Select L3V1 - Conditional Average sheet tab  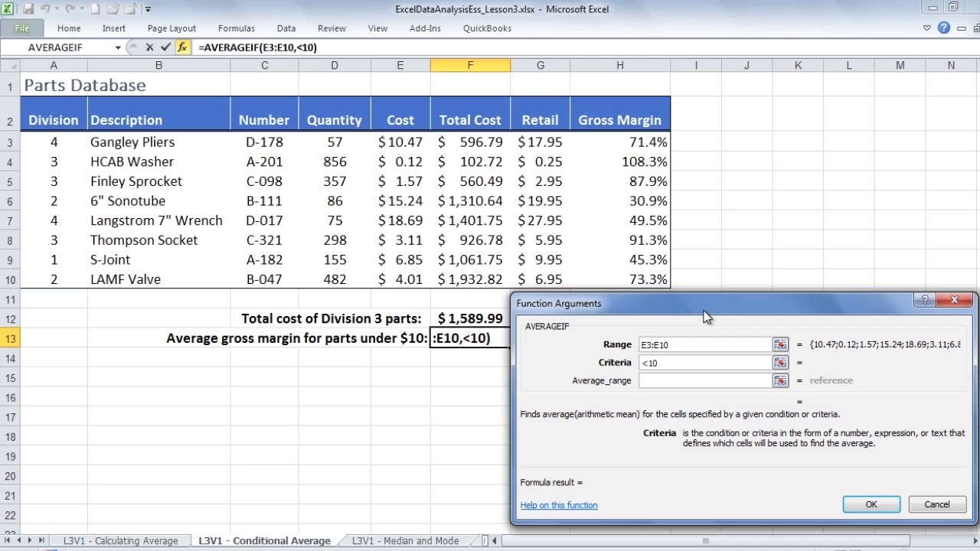tap(265, 540)
